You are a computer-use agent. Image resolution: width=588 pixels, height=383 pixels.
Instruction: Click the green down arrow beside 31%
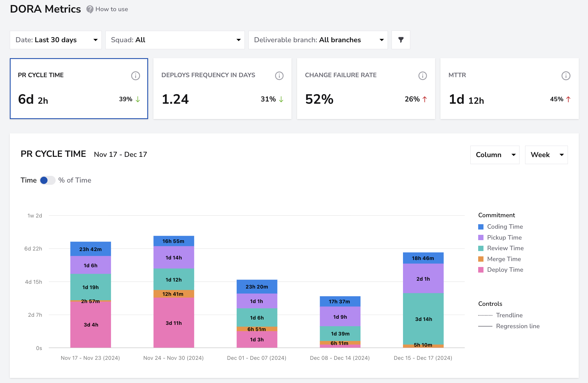coord(281,99)
